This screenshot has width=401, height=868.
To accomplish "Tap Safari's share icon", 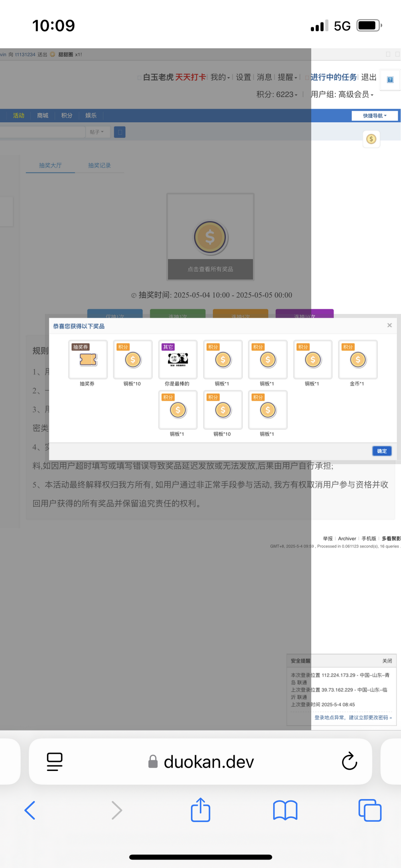I will click(200, 810).
